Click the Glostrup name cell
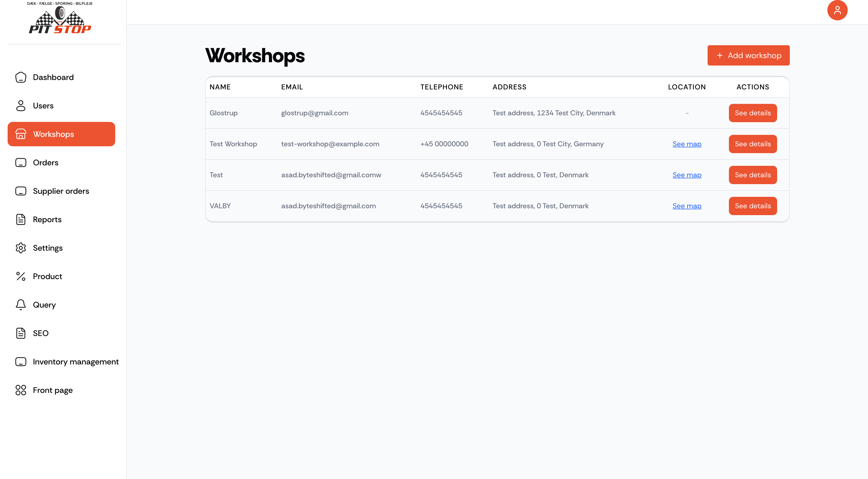This screenshot has height=479, width=868. tap(224, 113)
